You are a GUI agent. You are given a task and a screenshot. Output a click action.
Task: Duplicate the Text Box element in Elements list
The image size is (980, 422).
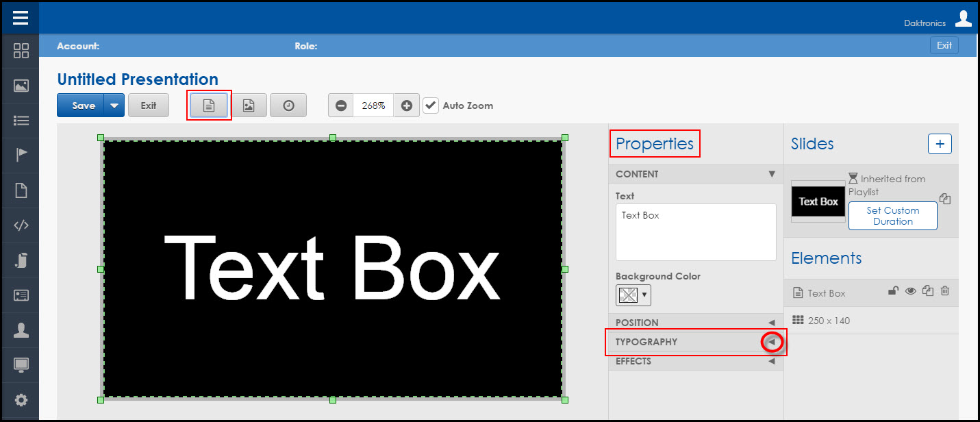[928, 291]
